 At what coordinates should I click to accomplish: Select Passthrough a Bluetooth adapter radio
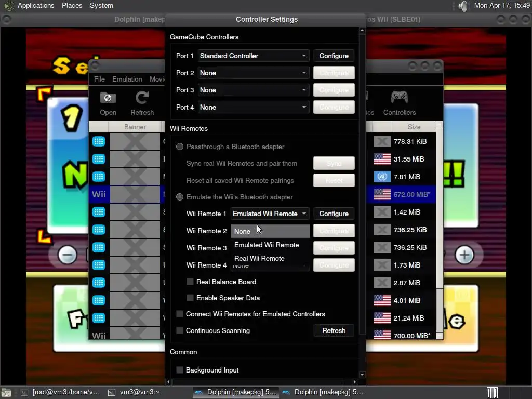180,147
